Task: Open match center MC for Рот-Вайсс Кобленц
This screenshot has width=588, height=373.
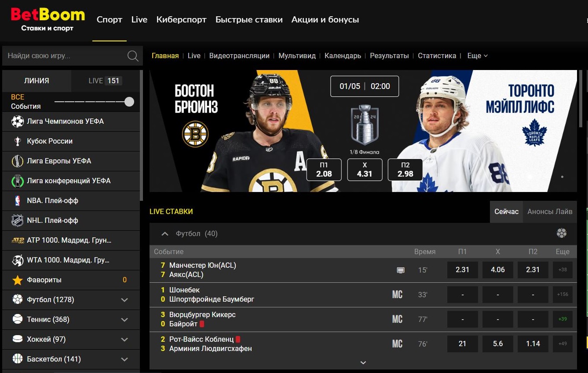Action: [397, 344]
